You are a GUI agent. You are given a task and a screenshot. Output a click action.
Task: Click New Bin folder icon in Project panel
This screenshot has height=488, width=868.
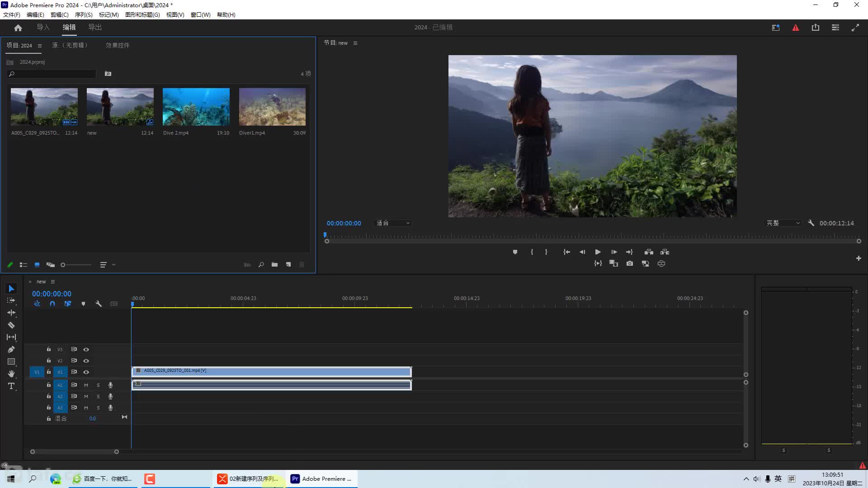coord(274,265)
